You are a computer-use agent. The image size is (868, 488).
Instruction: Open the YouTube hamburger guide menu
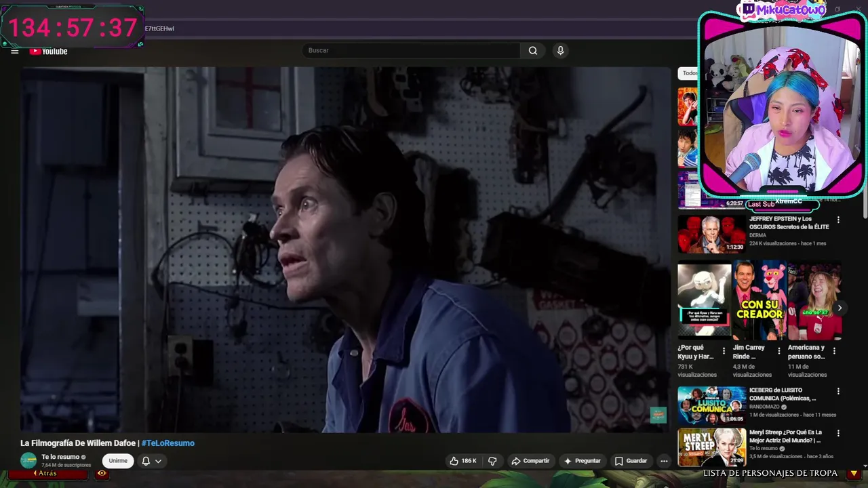tap(14, 52)
